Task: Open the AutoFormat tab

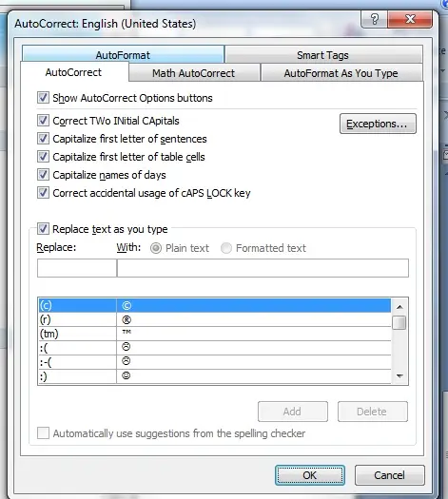Action: (123, 54)
